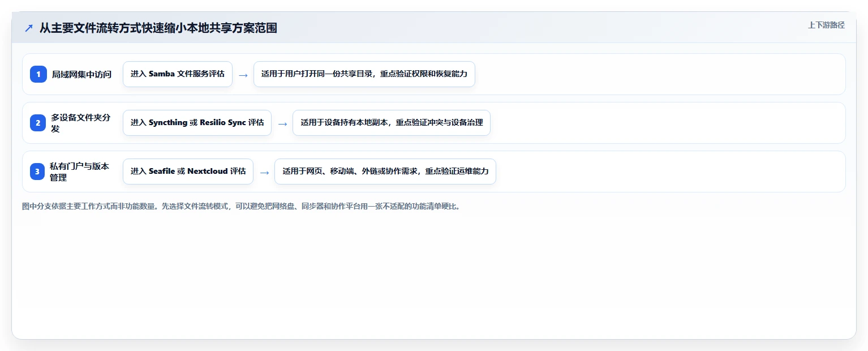The width and height of the screenshot is (868, 351).
Task: Click the arrow after the Samba evaluation box
Action: coord(243,75)
